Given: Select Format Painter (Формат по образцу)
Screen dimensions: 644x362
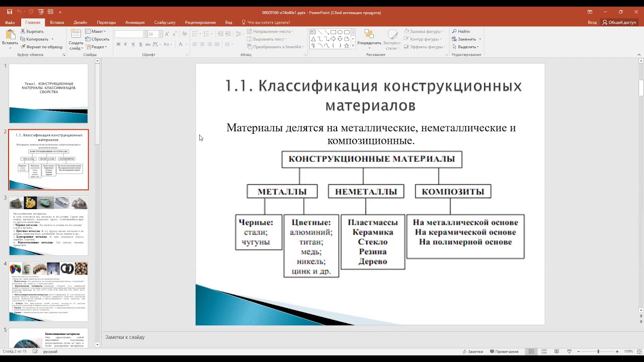Looking at the screenshot, I should click(x=41, y=47).
